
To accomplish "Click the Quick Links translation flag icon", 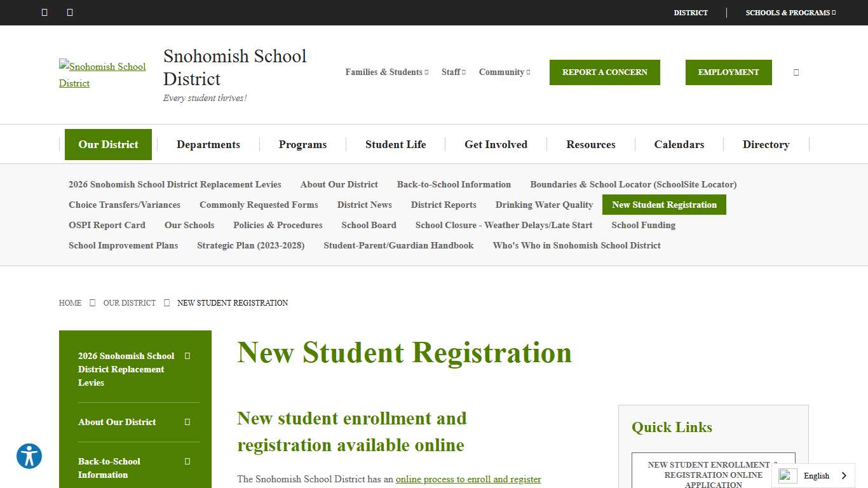I will click(x=787, y=475).
